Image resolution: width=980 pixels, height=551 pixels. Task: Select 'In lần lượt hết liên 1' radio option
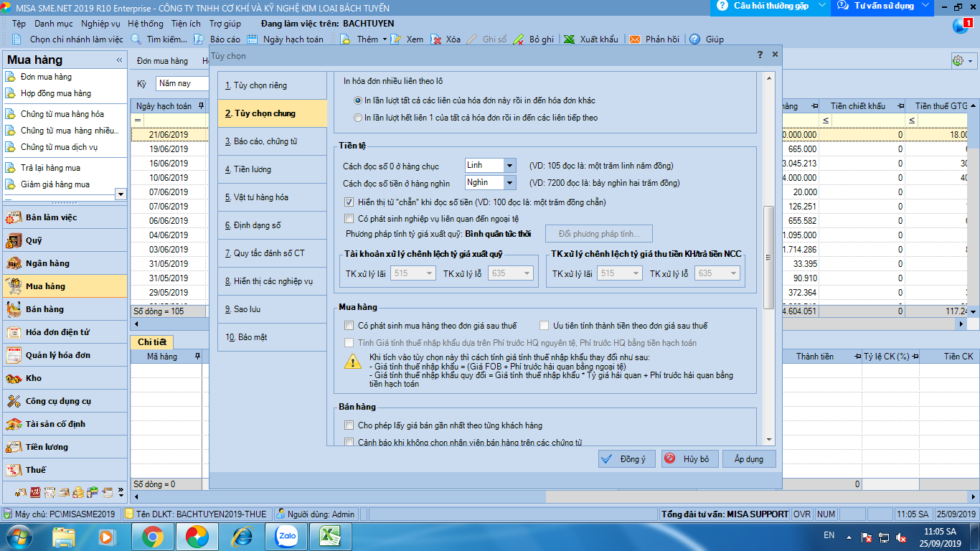click(x=359, y=118)
